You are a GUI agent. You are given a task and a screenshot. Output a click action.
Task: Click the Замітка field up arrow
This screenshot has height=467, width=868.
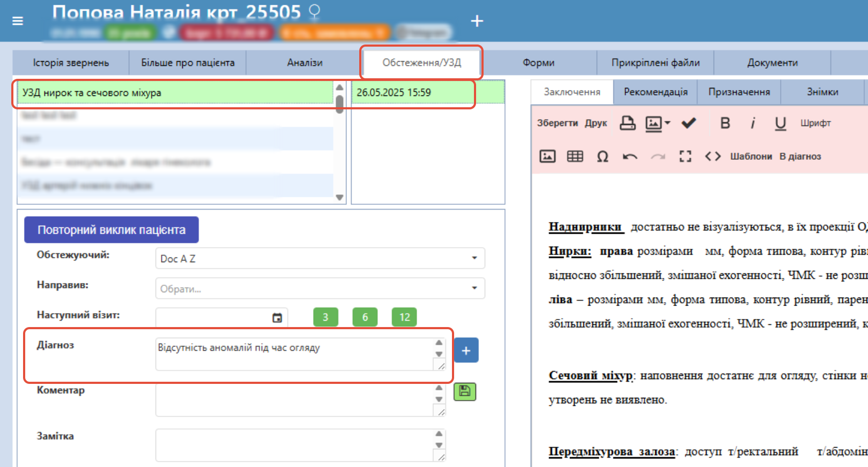(439, 433)
